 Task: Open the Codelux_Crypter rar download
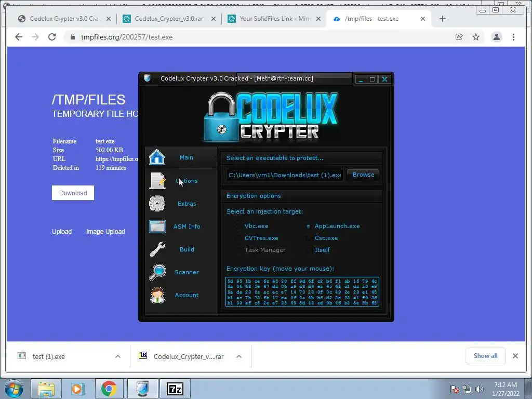coord(189,356)
